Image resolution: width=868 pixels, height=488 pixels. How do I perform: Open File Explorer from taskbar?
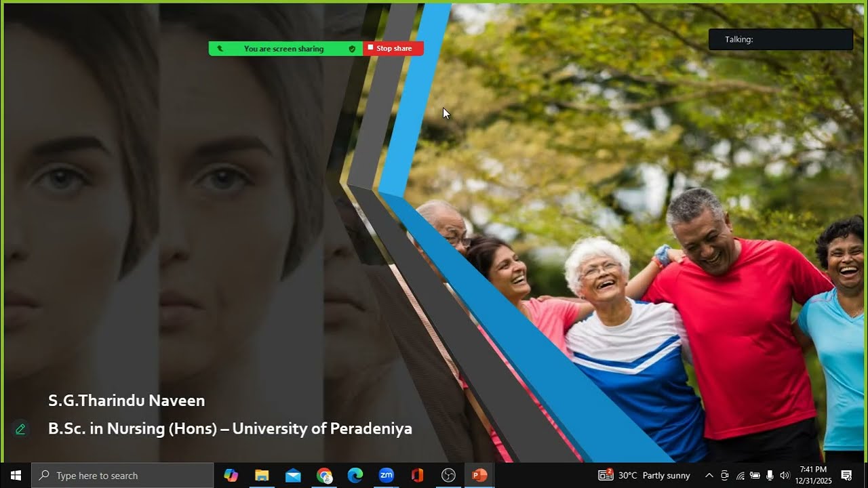[x=262, y=475]
